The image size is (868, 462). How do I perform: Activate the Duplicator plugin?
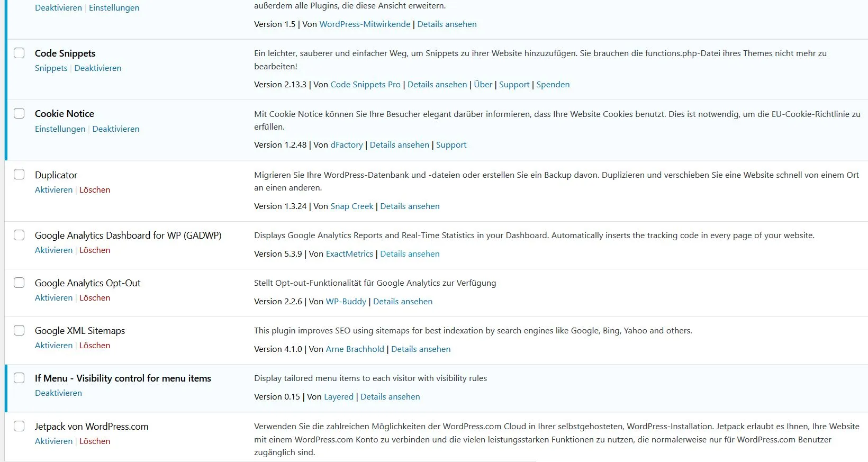pyautogui.click(x=53, y=190)
